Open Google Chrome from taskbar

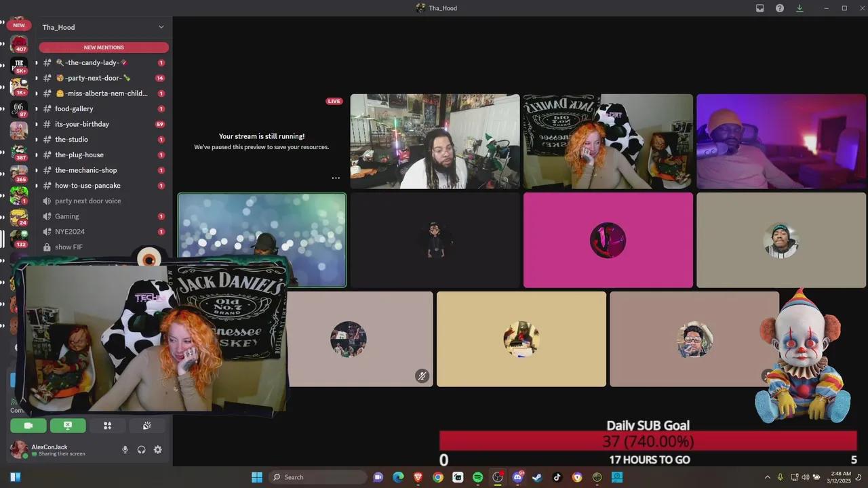coord(438,477)
